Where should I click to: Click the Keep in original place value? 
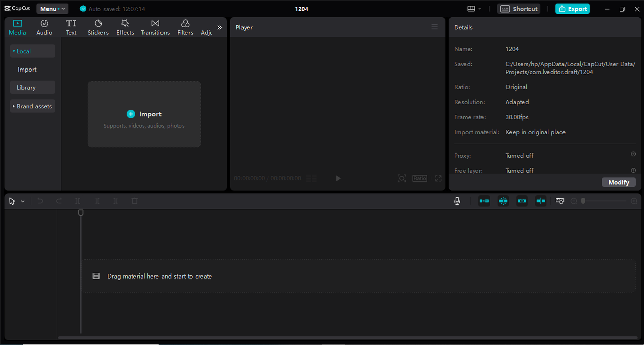(535, 132)
